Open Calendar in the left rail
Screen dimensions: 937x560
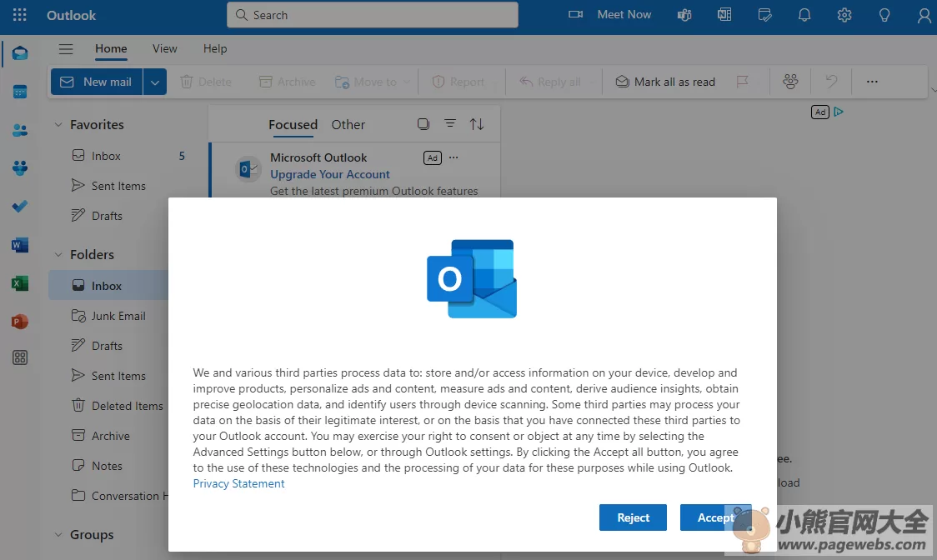coord(20,92)
